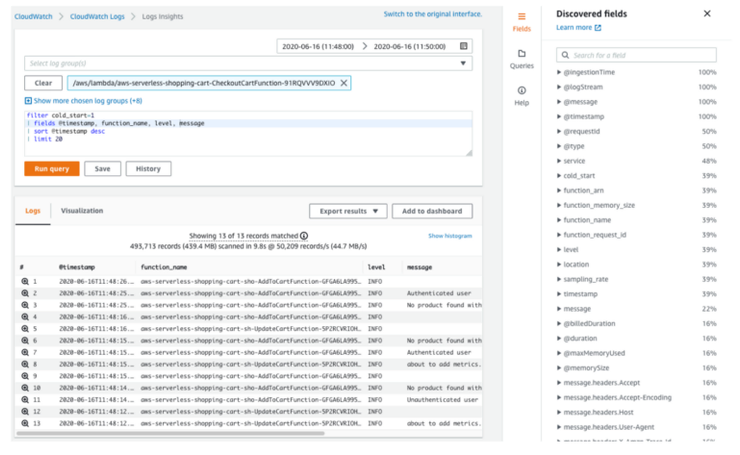
Task: Click Show histogram link
Action: coord(450,236)
